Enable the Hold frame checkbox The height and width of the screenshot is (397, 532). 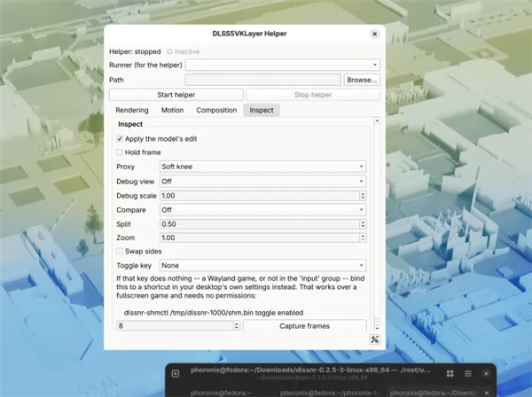tap(120, 152)
